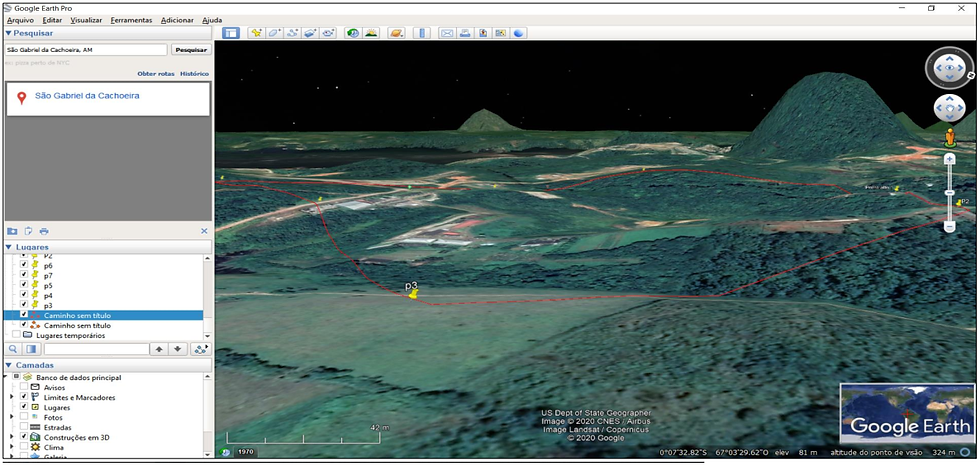Viewport: 980px width, 465px height.
Task: Select the Add Path tool
Action: [292, 33]
